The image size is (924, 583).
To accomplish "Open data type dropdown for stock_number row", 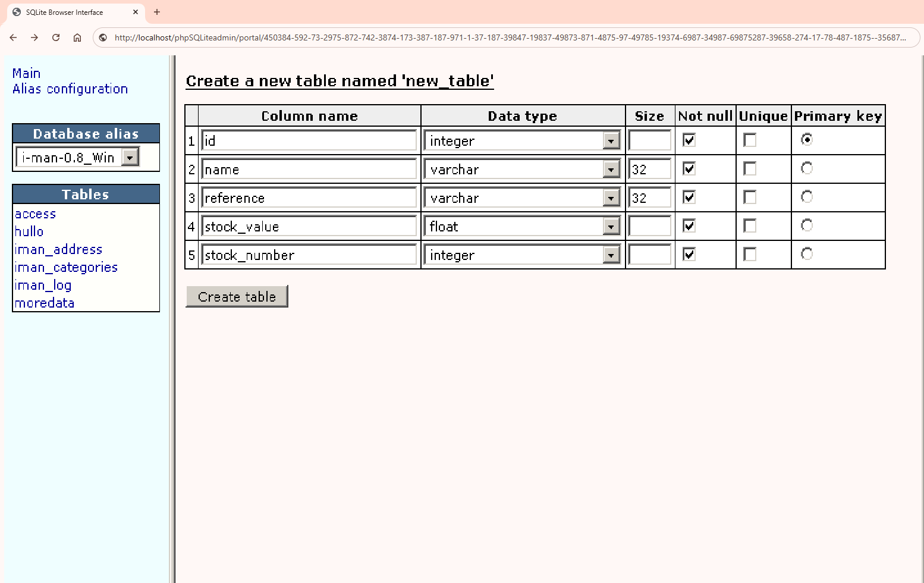I will tap(611, 254).
